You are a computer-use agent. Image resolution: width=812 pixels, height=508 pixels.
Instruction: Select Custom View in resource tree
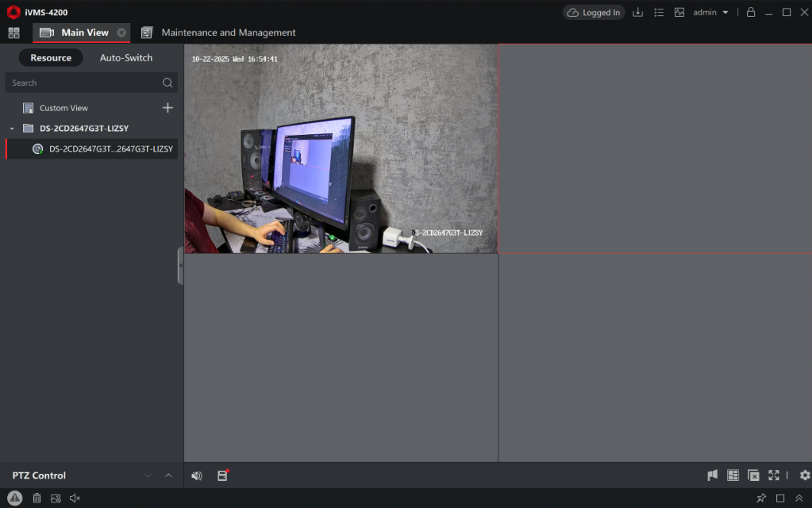(x=63, y=108)
